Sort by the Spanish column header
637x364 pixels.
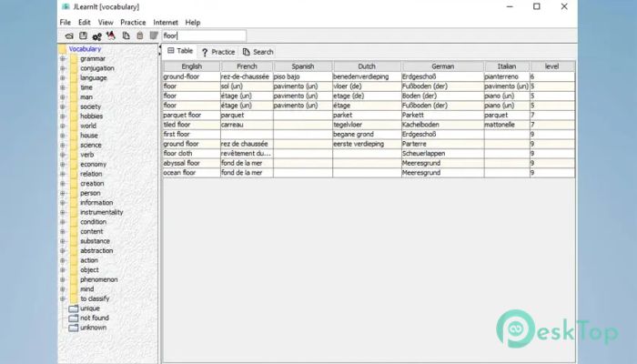tap(303, 66)
